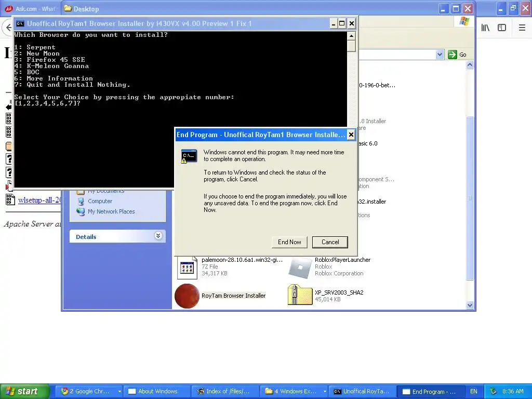532x399 pixels.
Task: Click the installer console window system icon
Action: point(20,23)
